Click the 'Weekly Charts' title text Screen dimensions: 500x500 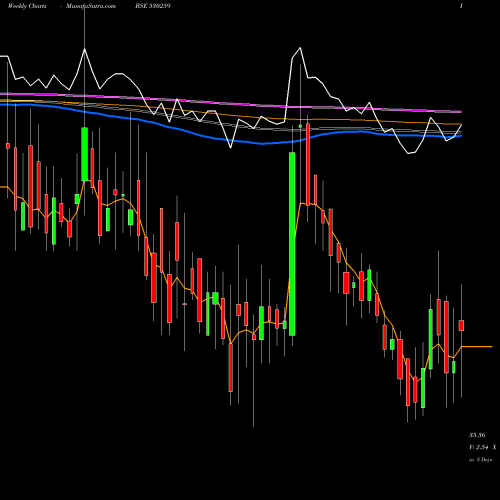coord(27,6)
